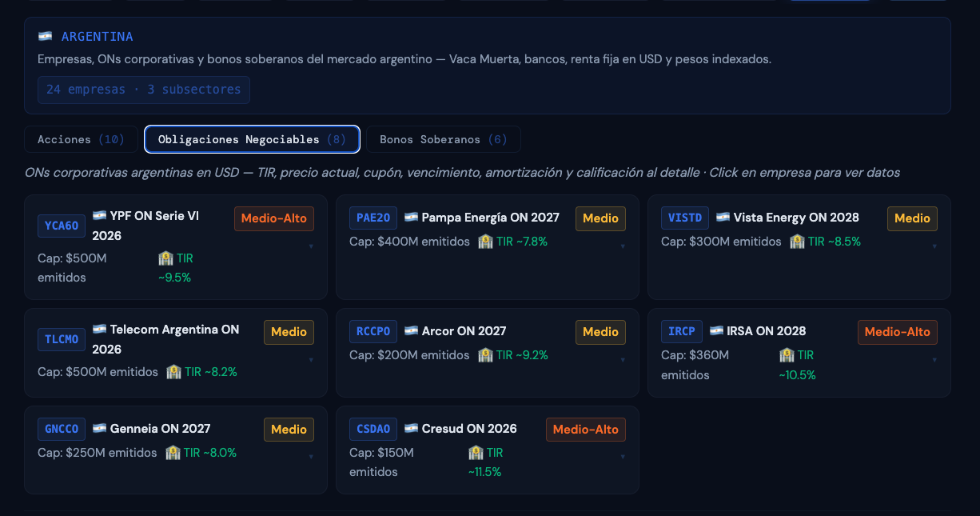Click the Medio-Alto badge on IRSA card

point(898,332)
